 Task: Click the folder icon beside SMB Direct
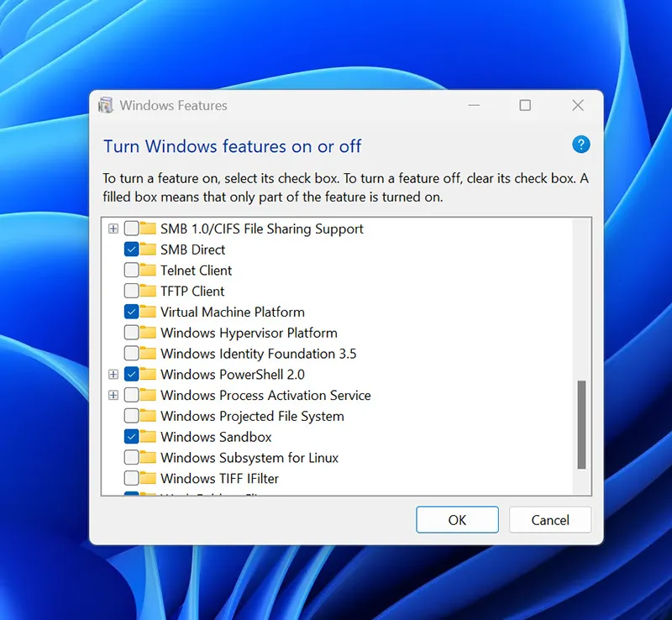148,249
